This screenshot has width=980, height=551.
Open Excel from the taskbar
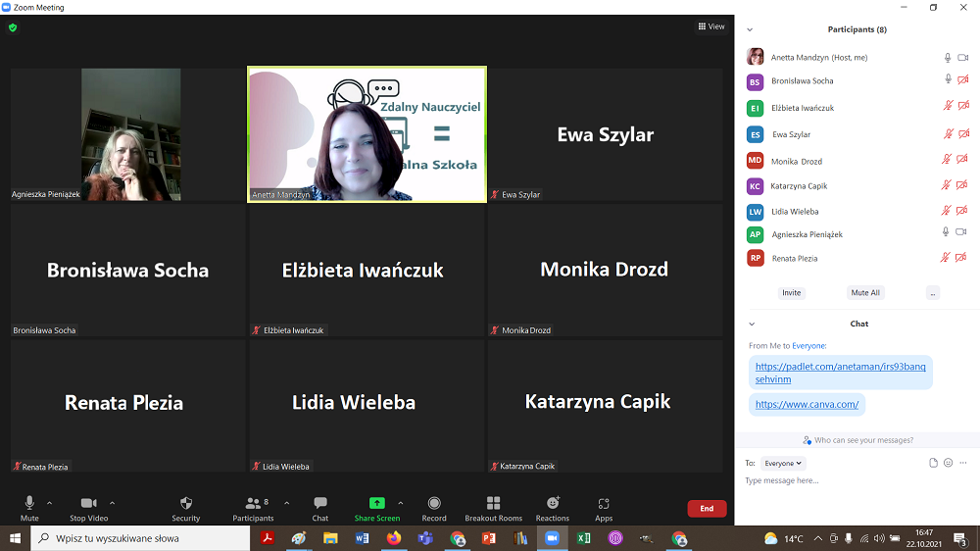(584, 538)
